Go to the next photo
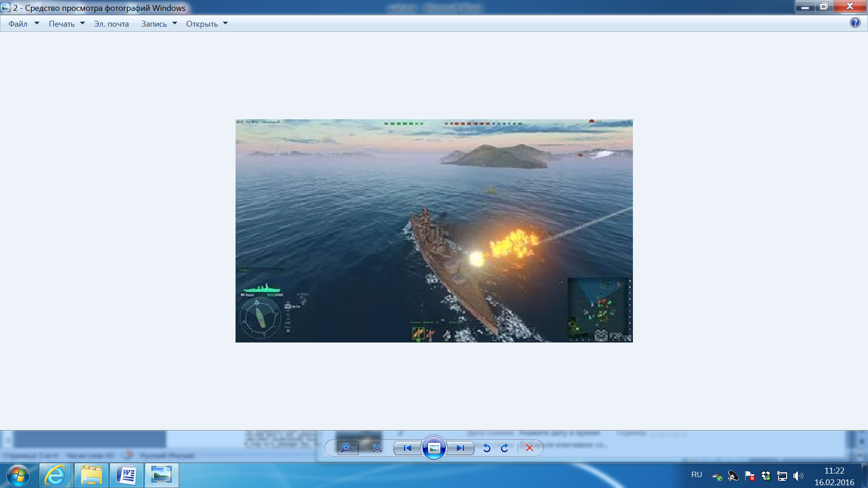Viewport: 868px width, 488px height. point(460,448)
